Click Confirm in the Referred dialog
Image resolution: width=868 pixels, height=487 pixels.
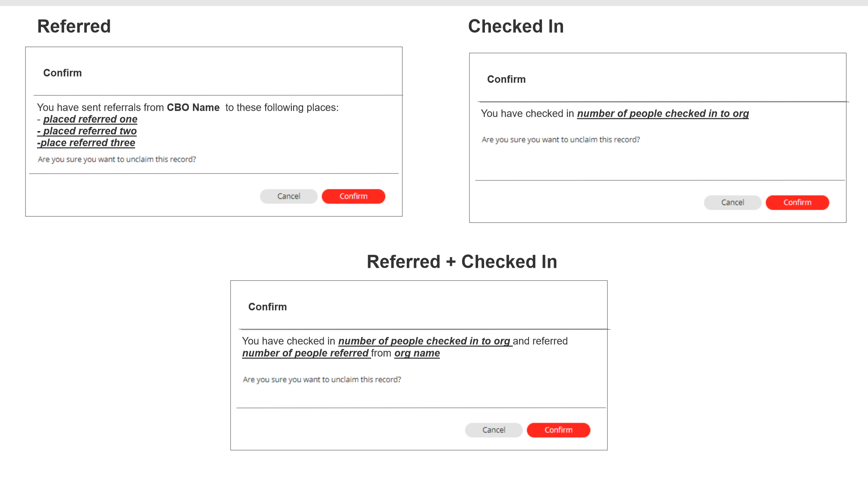(353, 196)
